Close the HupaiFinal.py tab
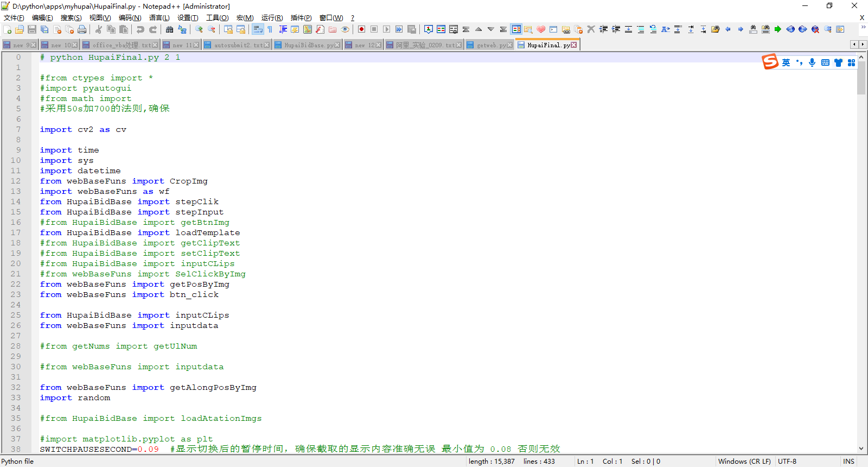 click(x=574, y=45)
